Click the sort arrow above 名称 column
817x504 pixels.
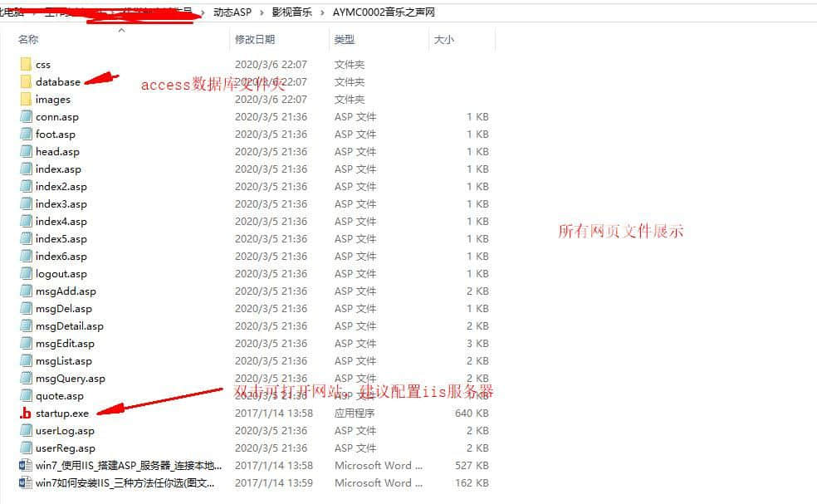[121, 30]
